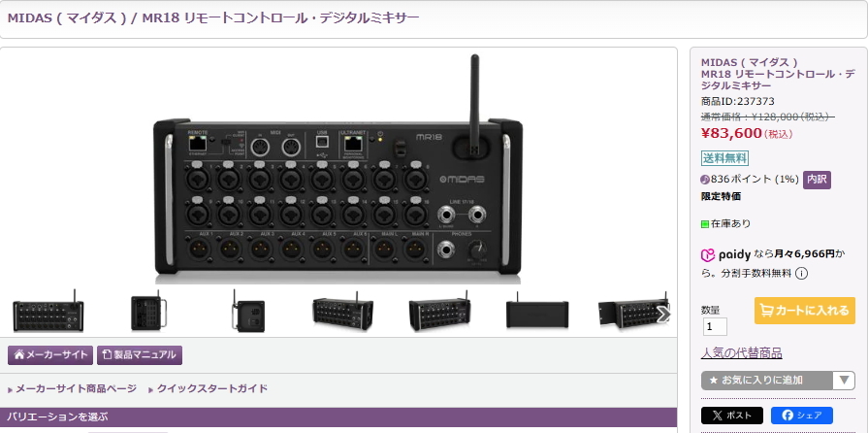This screenshot has width=868, height=433.
Task: Select sixth plain back-view thumbnail
Action: 537,312
